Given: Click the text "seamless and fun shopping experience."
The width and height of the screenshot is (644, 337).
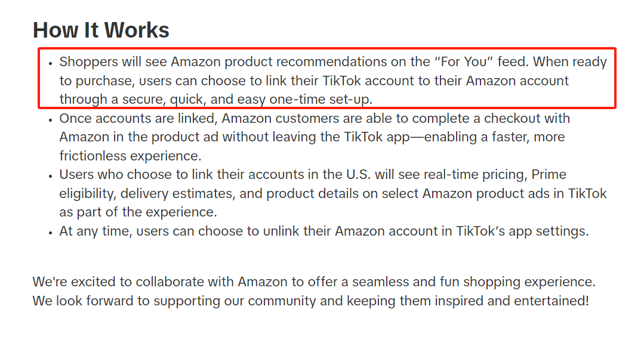Looking at the screenshot, I should 474,282.
